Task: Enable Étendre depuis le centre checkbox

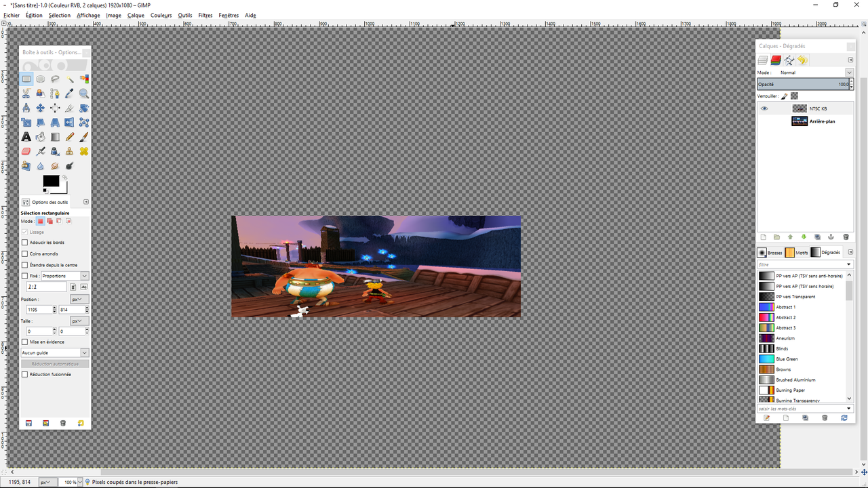Action: click(25, 265)
